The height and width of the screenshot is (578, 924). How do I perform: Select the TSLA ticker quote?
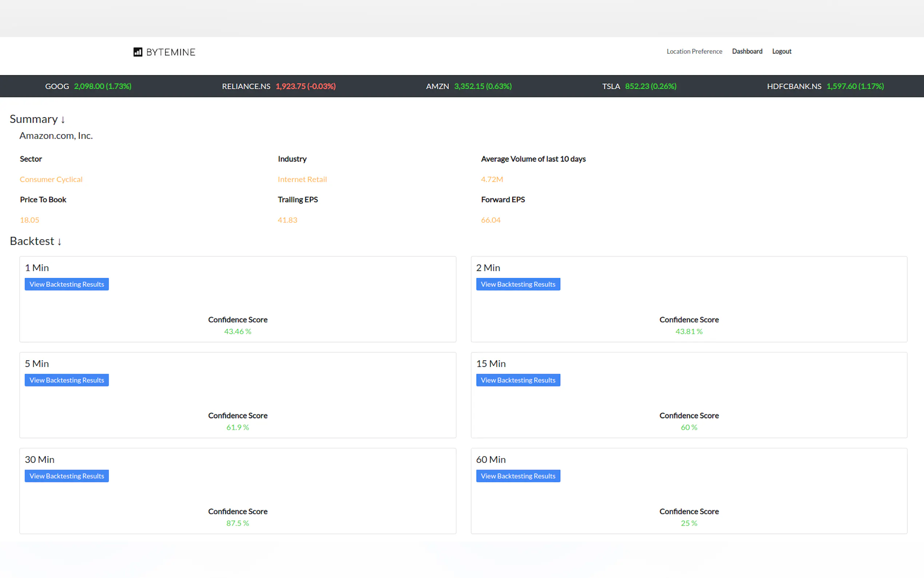(639, 86)
